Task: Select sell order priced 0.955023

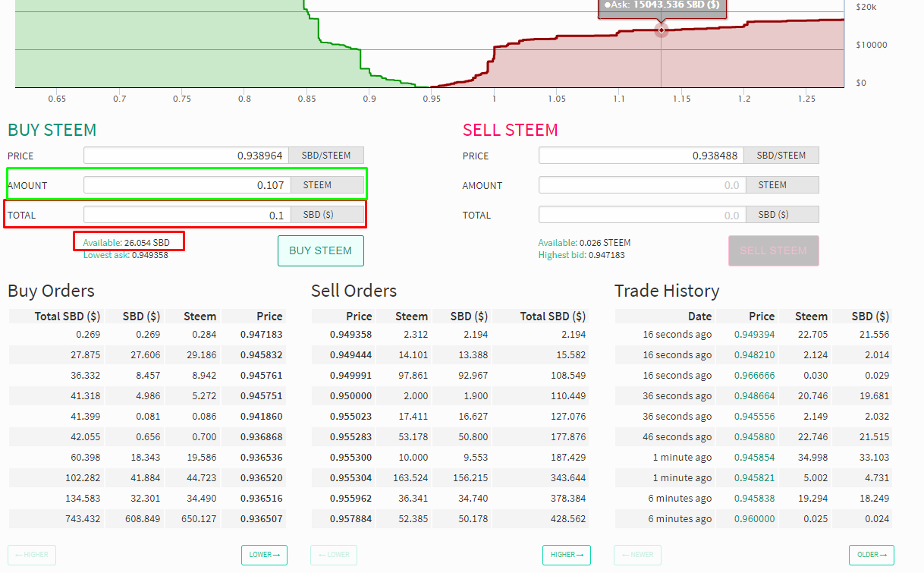Action: (451, 416)
